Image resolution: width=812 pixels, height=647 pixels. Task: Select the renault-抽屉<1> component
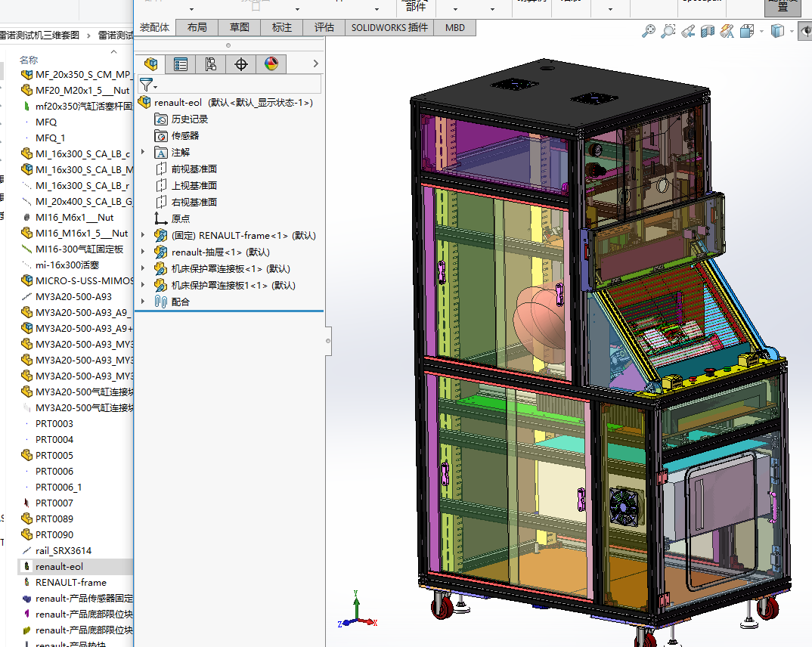tap(220, 252)
